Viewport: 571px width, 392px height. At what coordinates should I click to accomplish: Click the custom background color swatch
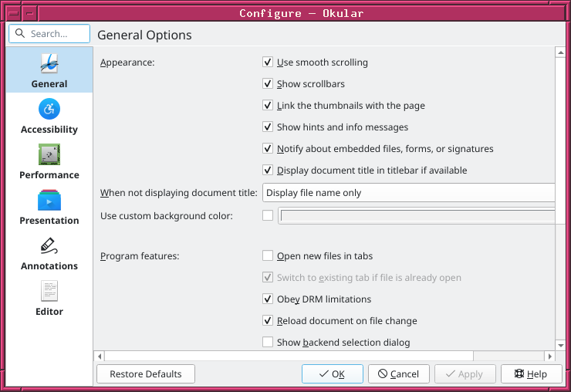click(x=417, y=215)
